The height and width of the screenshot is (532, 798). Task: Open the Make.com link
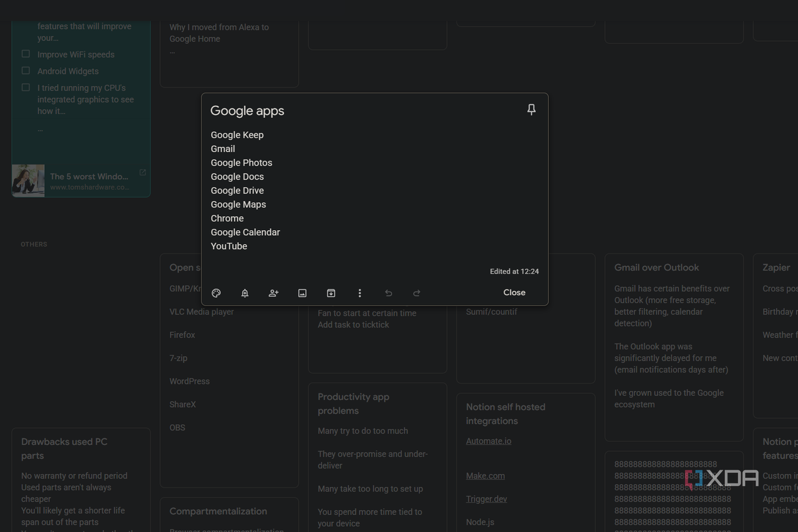coord(485,476)
